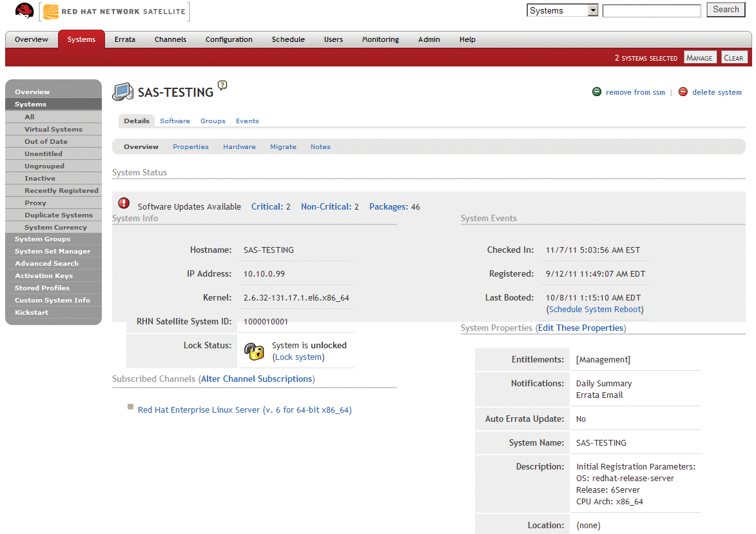Open Virtual Systems in sidebar
Screen dimensions: 756x534
tap(53, 129)
